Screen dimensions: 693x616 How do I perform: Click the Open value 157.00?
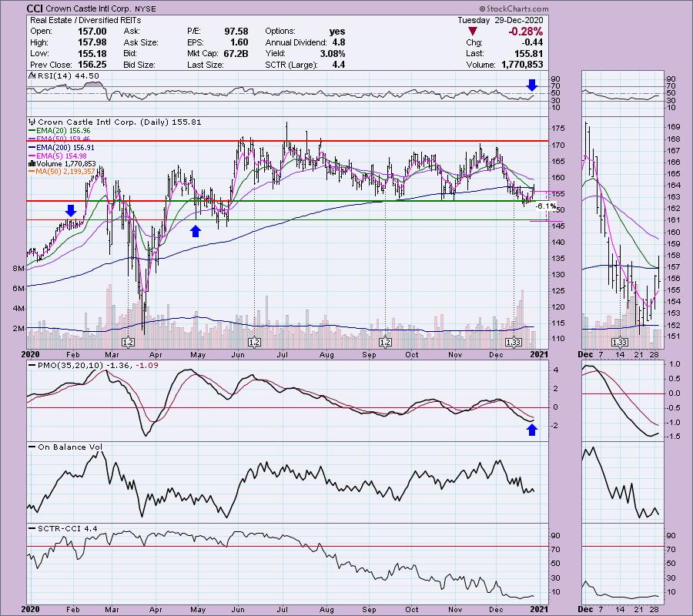(92, 32)
